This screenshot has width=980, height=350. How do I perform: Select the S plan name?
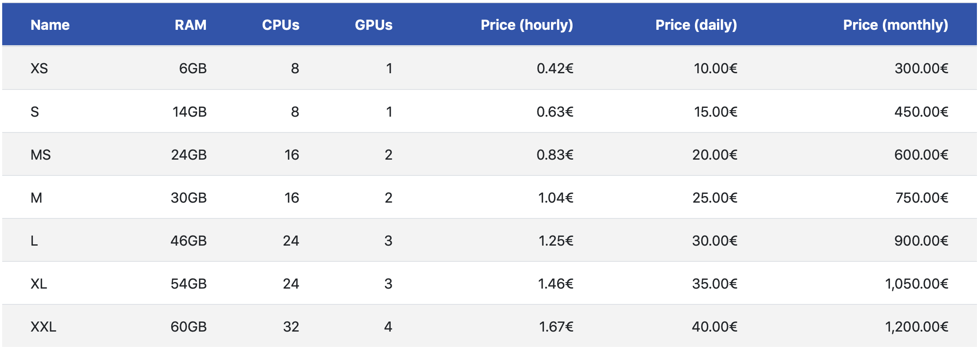(35, 112)
